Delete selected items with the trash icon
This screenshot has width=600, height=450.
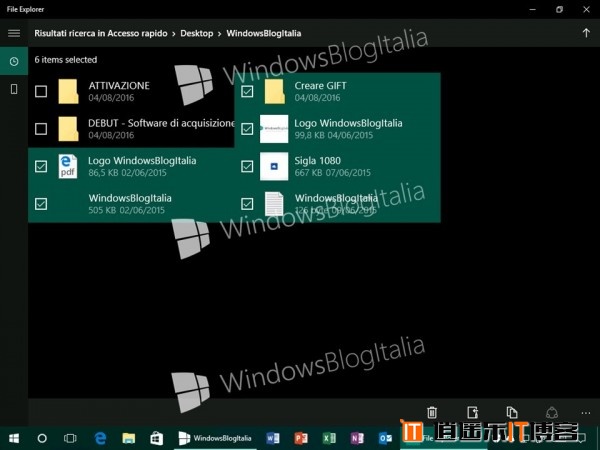432,412
